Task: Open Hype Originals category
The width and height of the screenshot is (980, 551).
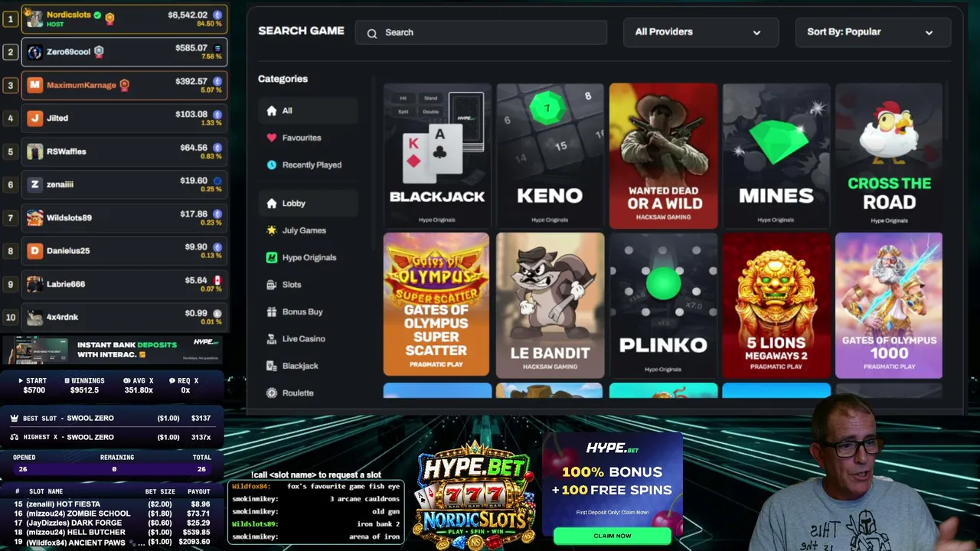Action: 308,258
